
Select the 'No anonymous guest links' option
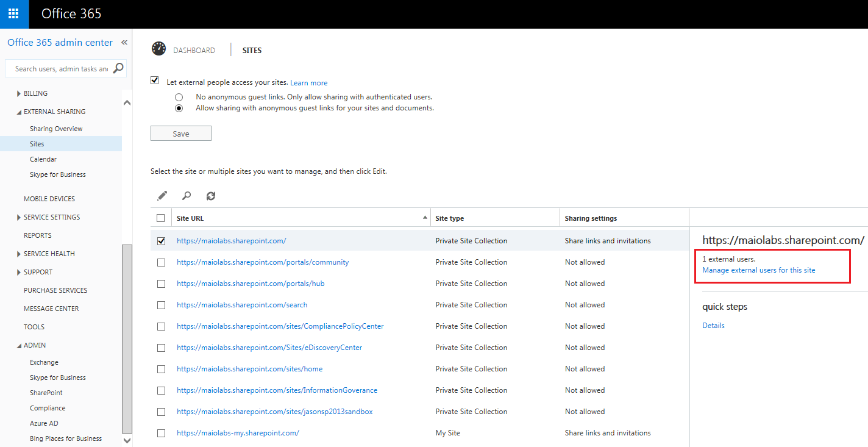tap(179, 96)
